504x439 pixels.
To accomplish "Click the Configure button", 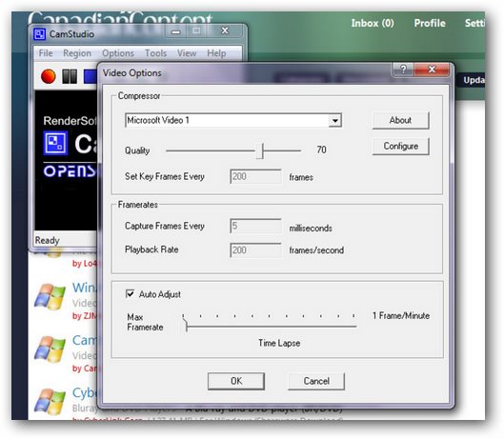I will click(x=400, y=147).
